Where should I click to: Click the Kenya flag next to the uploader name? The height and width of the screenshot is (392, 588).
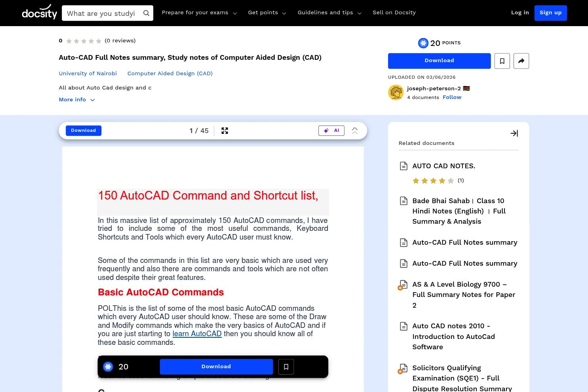click(x=466, y=88)
